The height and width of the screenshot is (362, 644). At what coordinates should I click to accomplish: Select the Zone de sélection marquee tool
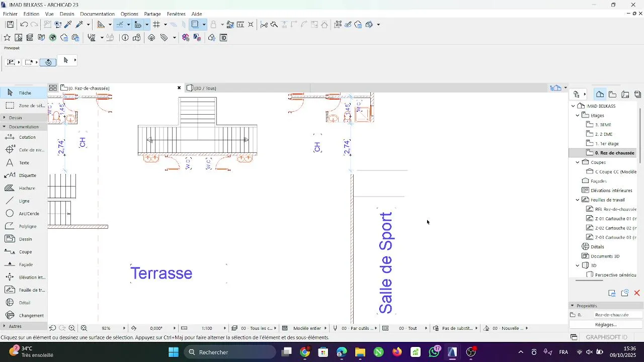coord(24,106)
